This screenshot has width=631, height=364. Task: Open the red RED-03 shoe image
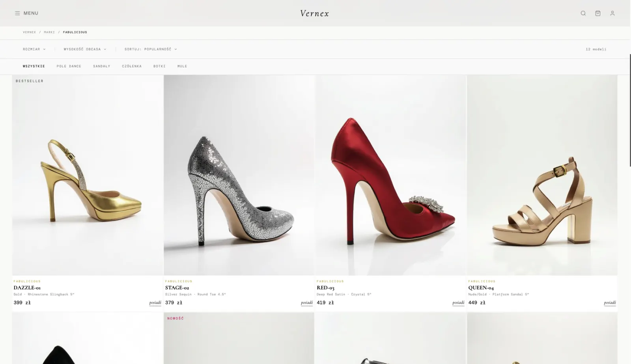[x=390, y=175]
